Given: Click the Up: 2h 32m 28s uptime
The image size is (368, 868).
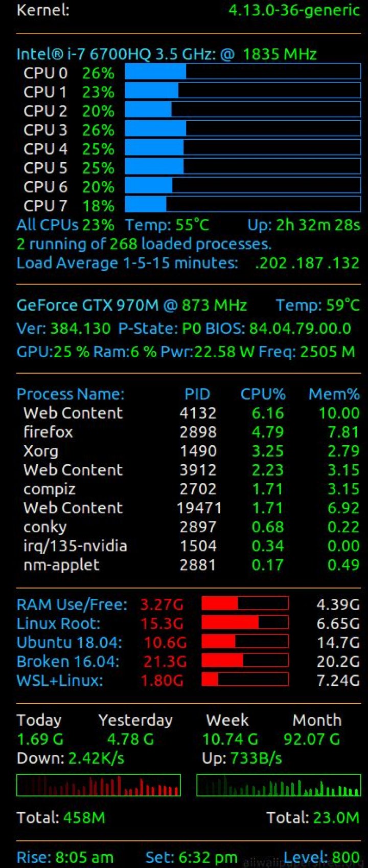Looking at the screenshot, I should [x=304, y=225].
